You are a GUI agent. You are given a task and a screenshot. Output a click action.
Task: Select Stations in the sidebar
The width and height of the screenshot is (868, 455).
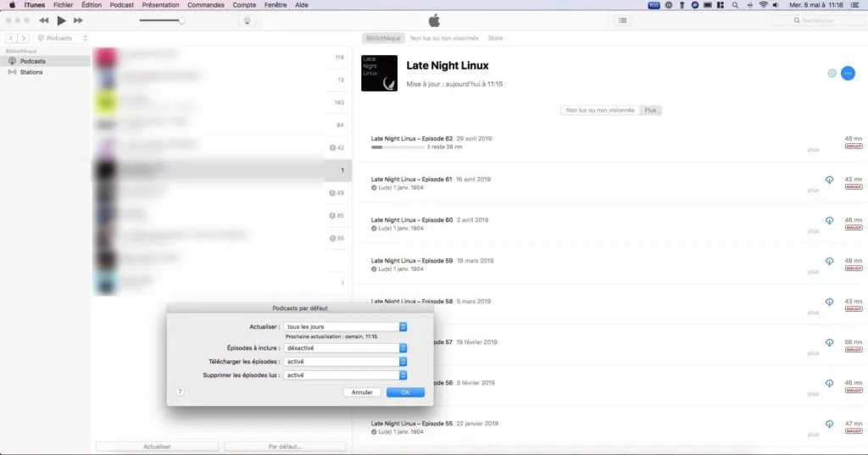(x=46, y=72)
